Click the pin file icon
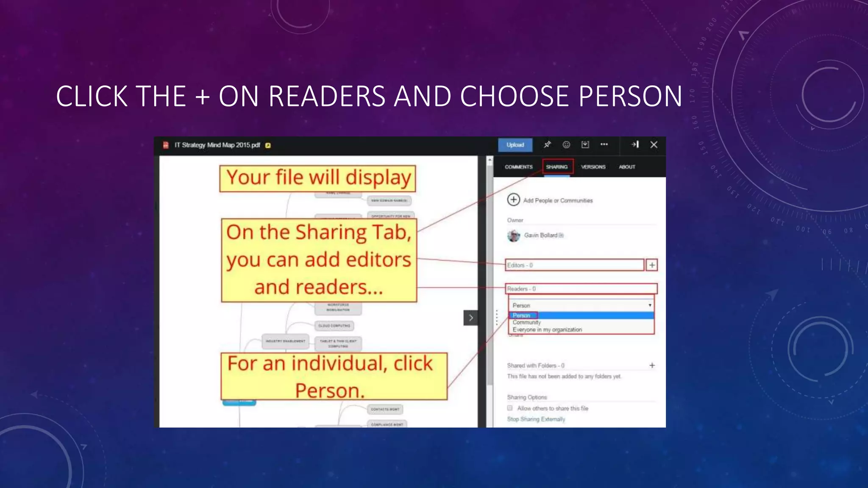The image size is (868, 488). point(547,145)
